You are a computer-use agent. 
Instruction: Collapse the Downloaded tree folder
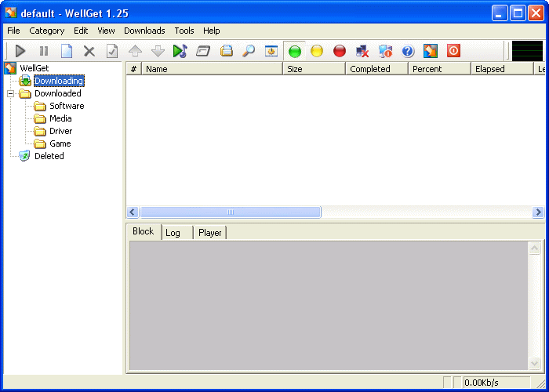pyautogui.click(x=11, y=93)
